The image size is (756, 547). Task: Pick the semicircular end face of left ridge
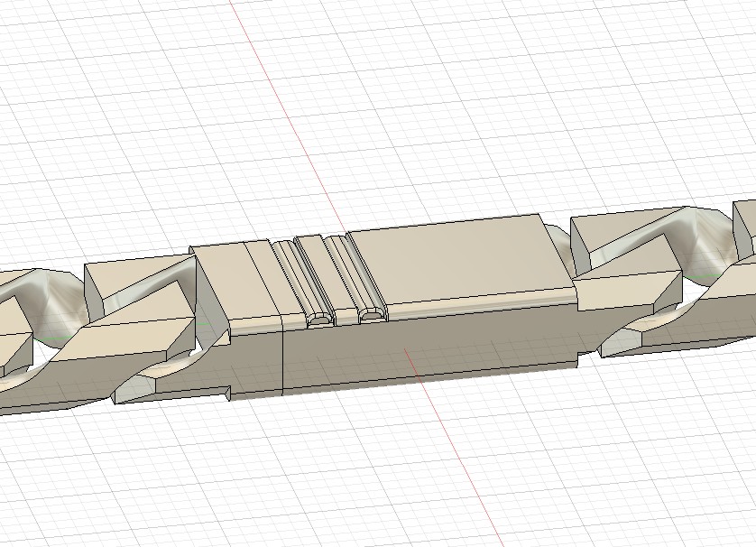pos(319,320)
